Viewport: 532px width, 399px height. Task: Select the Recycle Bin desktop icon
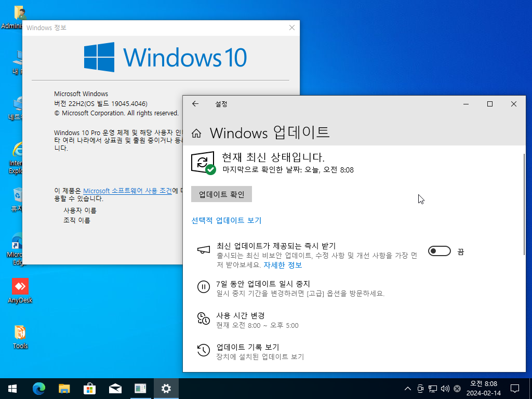(16, 200)
